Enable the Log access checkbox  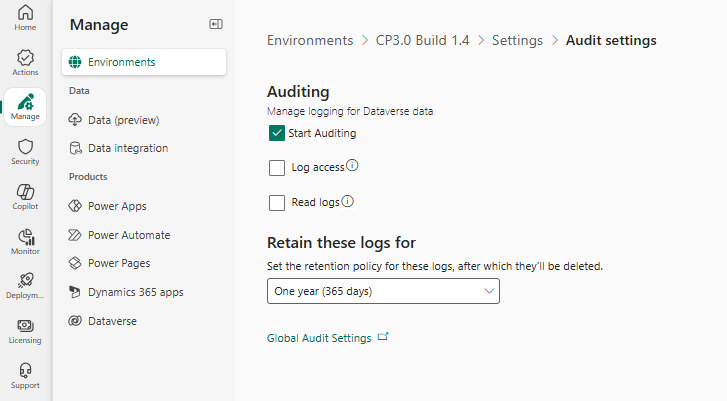coord(277,168)
